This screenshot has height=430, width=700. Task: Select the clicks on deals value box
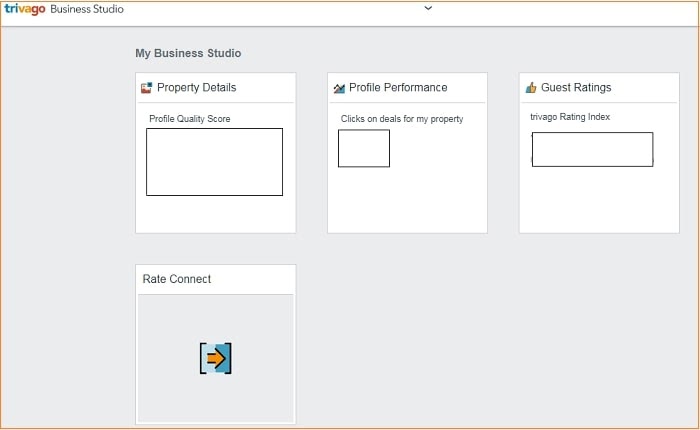coord(364,148)
